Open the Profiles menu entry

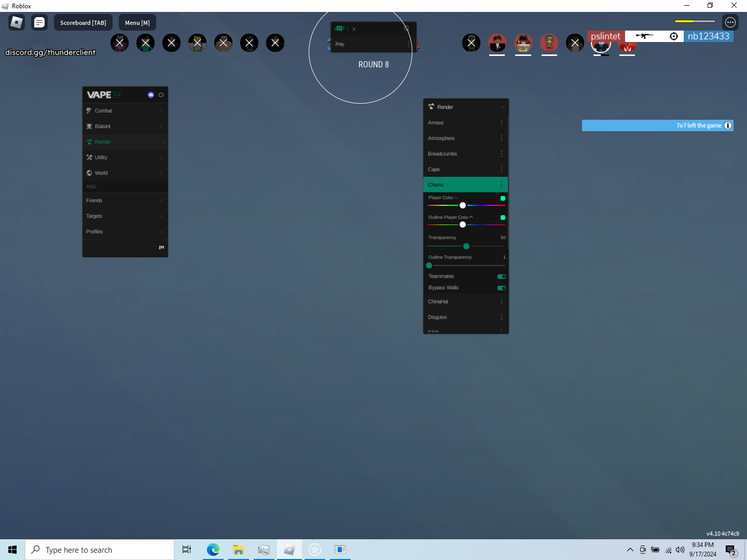click(x=125, y=231)
